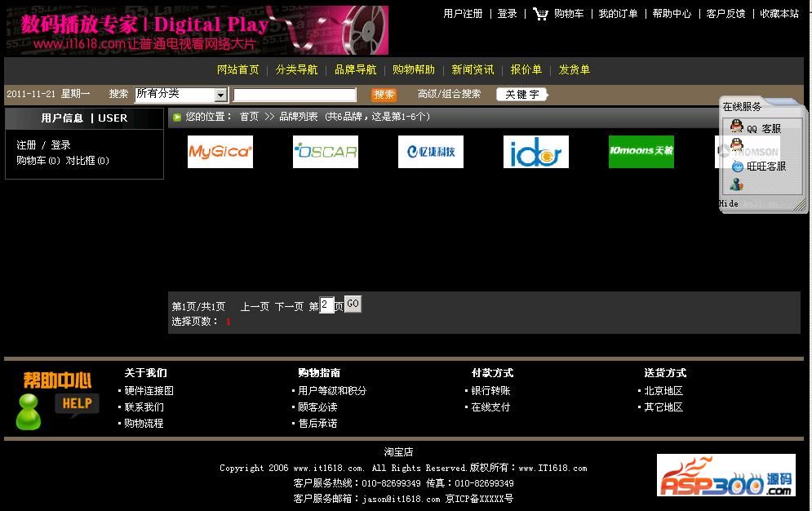Viewport: 812px width, 511px height.
Task: Click the MSN messenger buddy icon
Action: pyautogui.click(x=736, y=184)
